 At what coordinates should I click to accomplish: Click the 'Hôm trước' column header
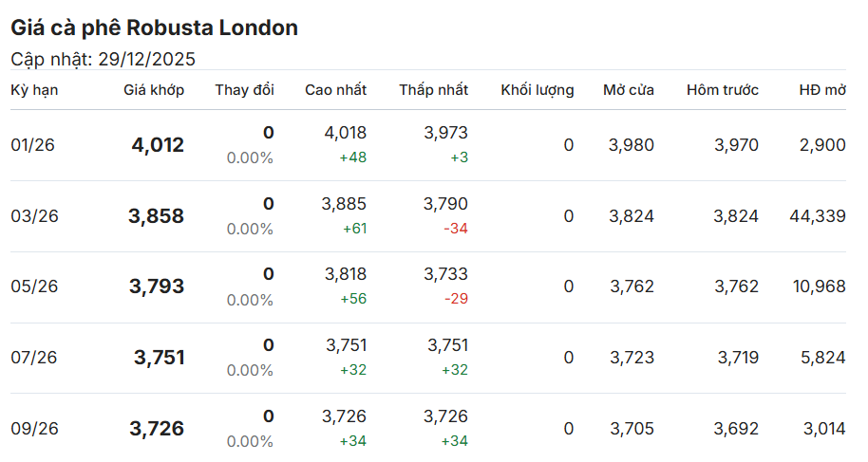(x=723, y=90)
